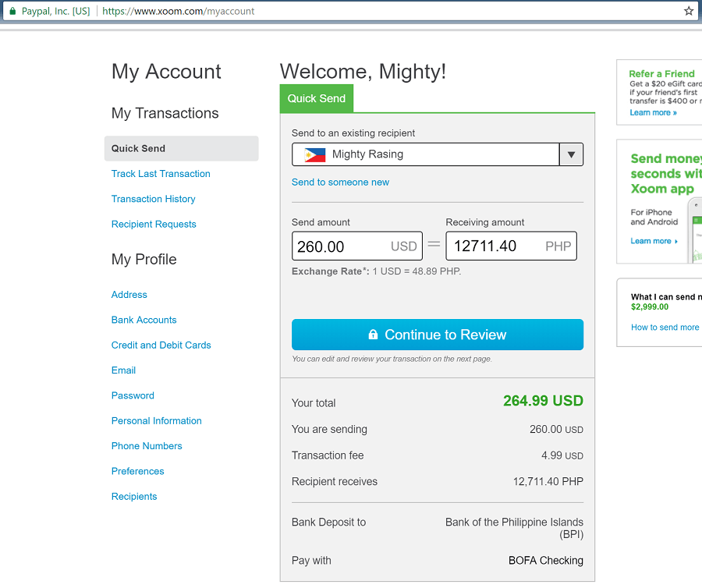Click the $2,999.00 sending limit value
This screenshot has width=702, height=588.
pyautogui.click(x=650, y=307)
